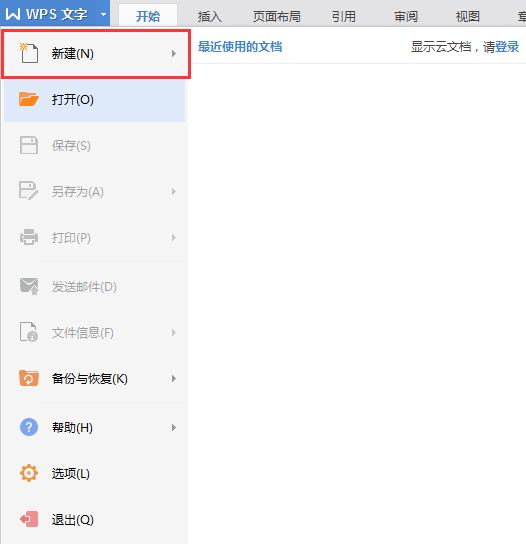526x544 pixels.
Task: Click the new document icon beside 新建(N)
Action: coord(28,53)
